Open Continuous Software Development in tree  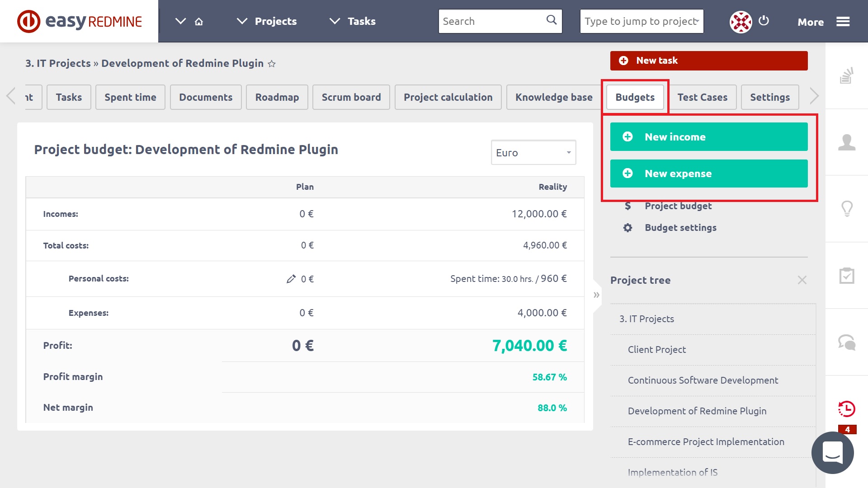(703, 380)
